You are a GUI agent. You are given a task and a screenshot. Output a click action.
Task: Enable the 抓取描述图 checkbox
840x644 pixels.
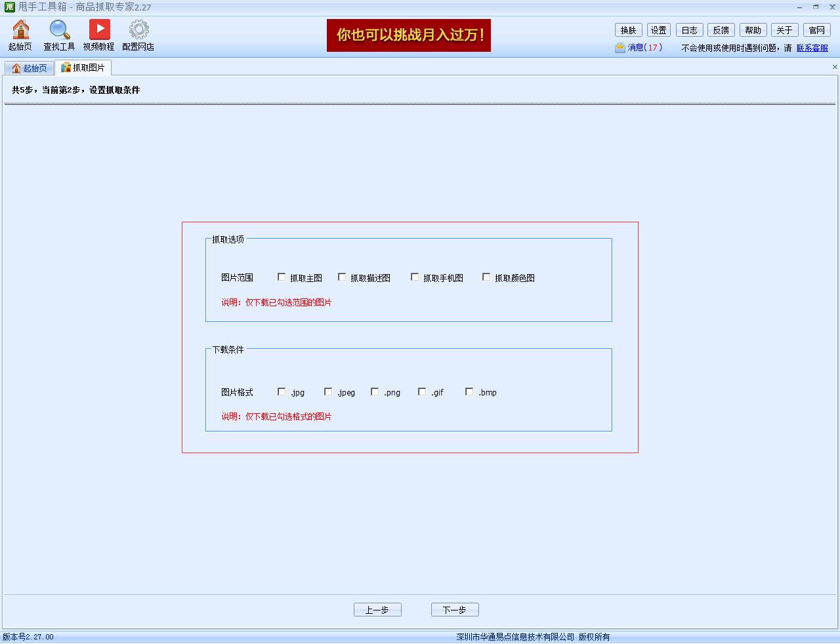(342, 277)
